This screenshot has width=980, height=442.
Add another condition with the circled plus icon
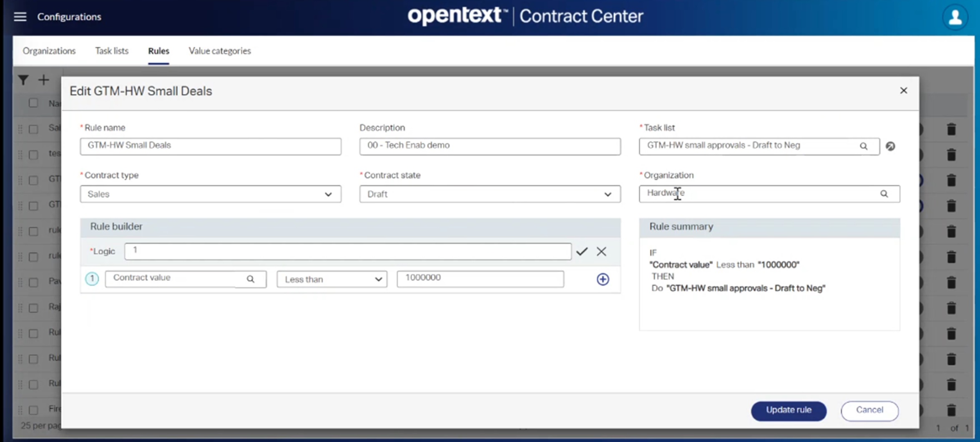(603, 279)
